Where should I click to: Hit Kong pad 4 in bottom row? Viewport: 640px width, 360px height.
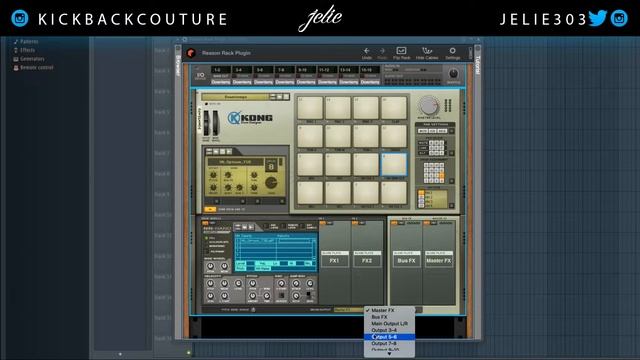pos(393,193)
